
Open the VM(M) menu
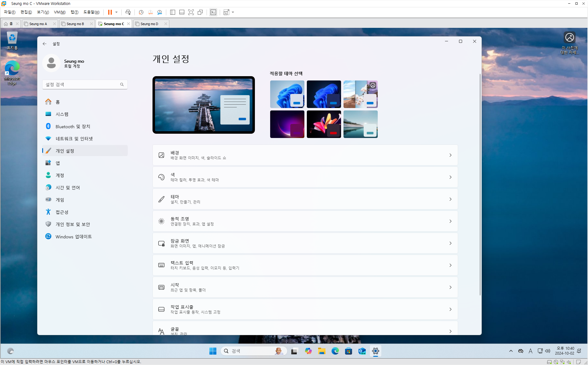(60, 12)
